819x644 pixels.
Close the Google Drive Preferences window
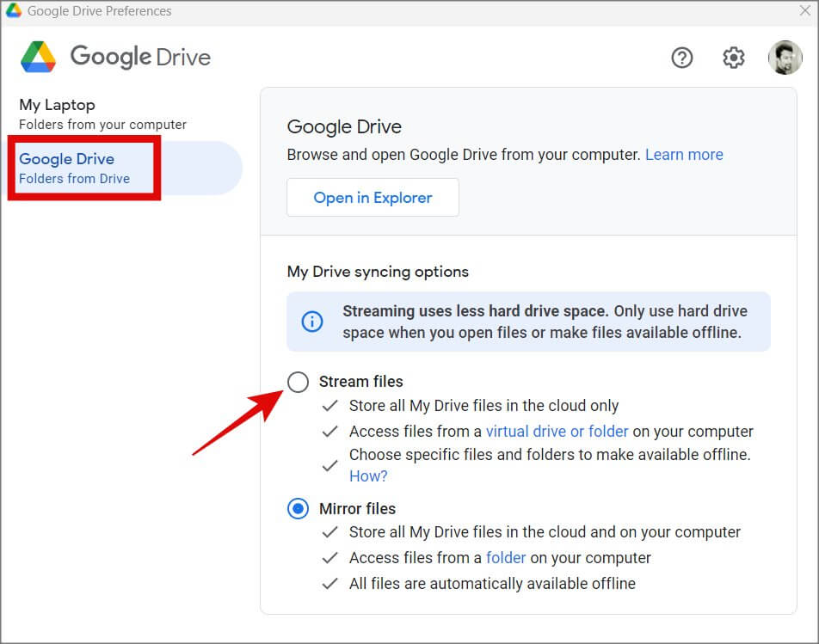pos(805,10)
